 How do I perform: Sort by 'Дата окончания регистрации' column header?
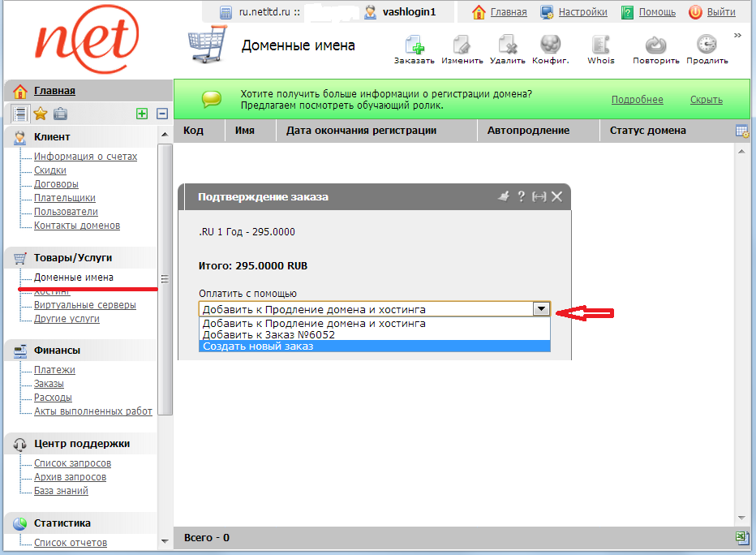361,131
